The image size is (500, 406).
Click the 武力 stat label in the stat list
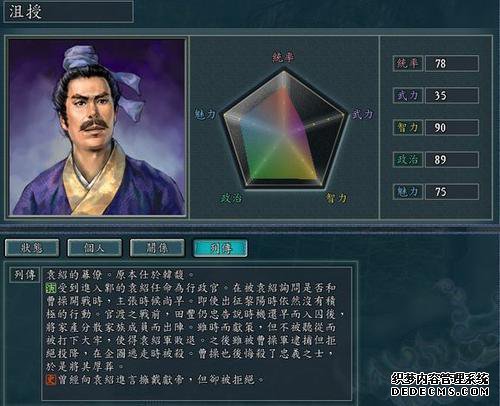click(x=408, y=95)
